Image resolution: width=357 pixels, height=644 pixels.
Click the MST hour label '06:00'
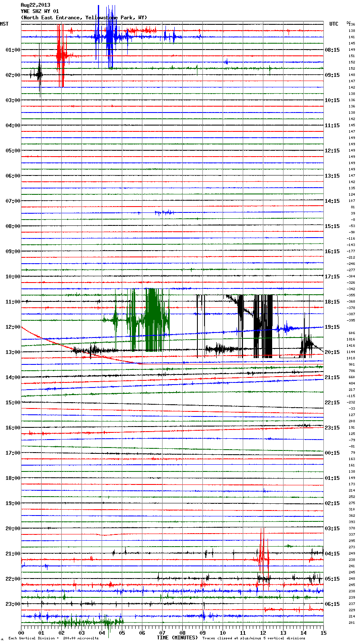pos(13,176)
